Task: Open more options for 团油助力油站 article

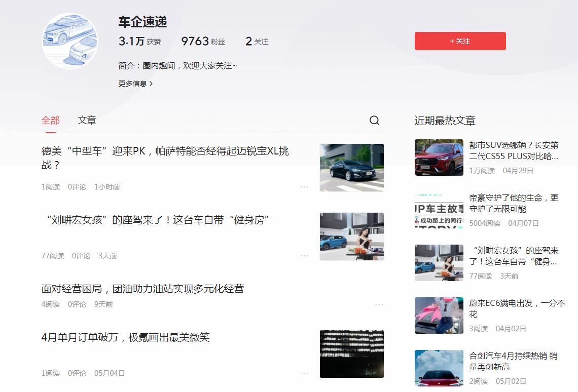Action: (x=379, y=304)
